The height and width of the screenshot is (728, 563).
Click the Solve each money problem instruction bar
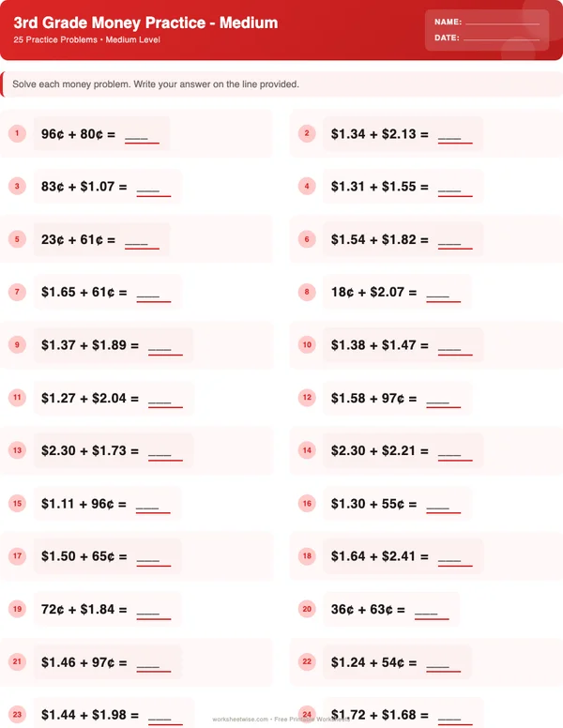tap(281, 84)
